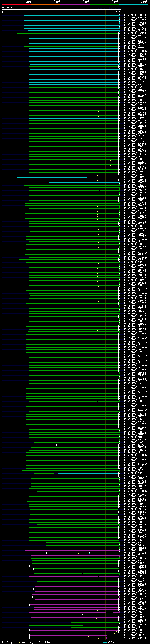Click hit label UniRef100_Q5KID7
The height and width of the screenshot is (644, 150).
(x=135, y=190)
